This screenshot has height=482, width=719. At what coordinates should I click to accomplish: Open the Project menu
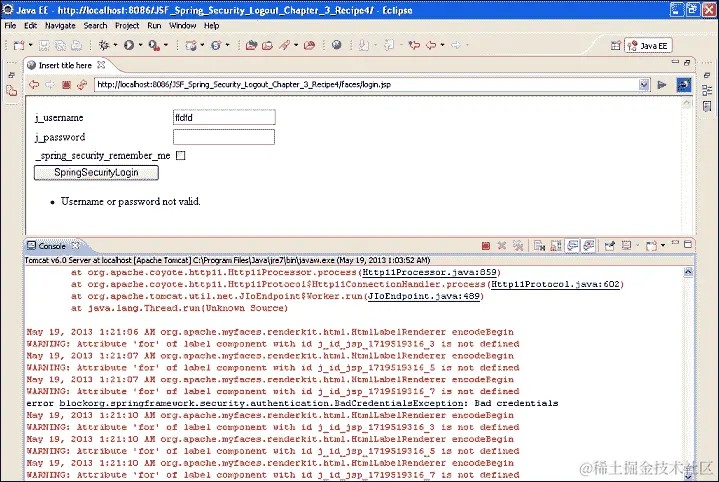127,26
